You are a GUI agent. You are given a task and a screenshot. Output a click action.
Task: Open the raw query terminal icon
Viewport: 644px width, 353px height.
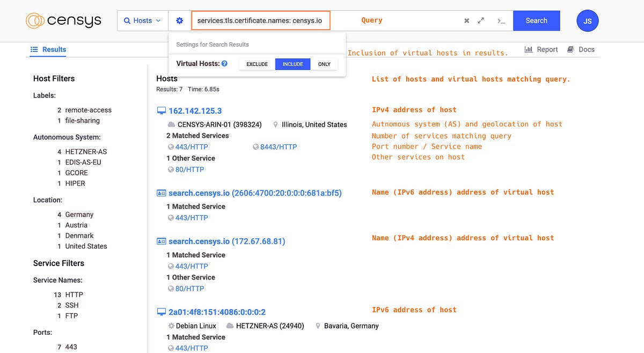coord(501,21)
